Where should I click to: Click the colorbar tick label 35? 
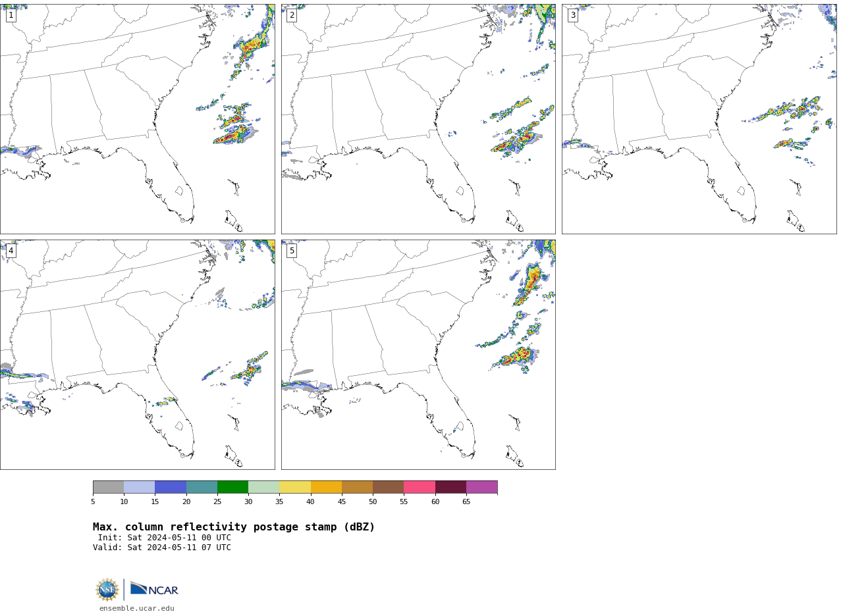[x=279, y=502]
